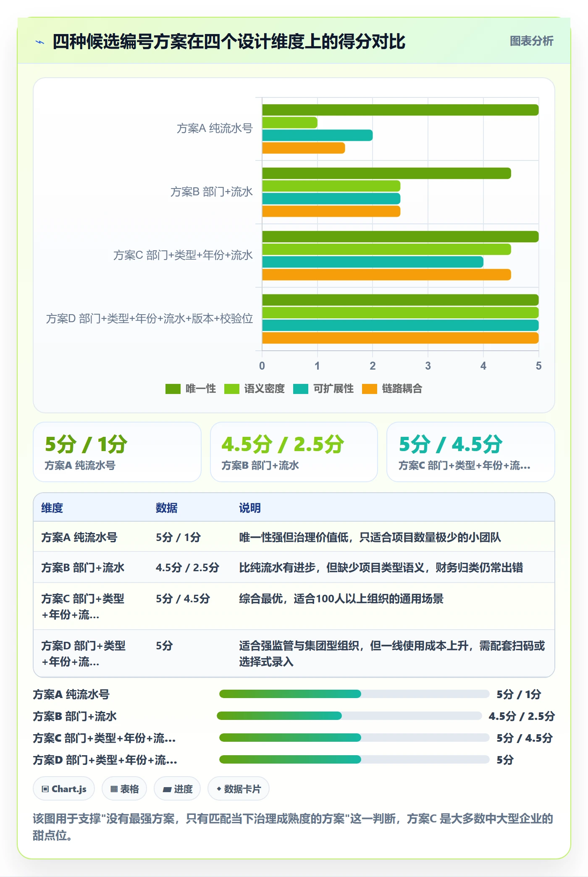Click the 方案D 链路耦合 orange bar
The width and height of the screenshot is (588, 877).
click(x=400, y=338)
